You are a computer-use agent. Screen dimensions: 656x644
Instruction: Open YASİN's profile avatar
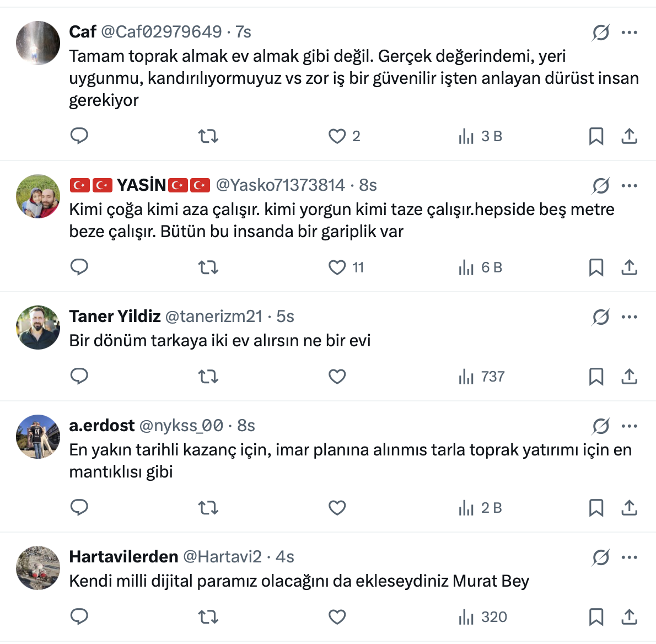pyautogui.click(x=38, y=196)
